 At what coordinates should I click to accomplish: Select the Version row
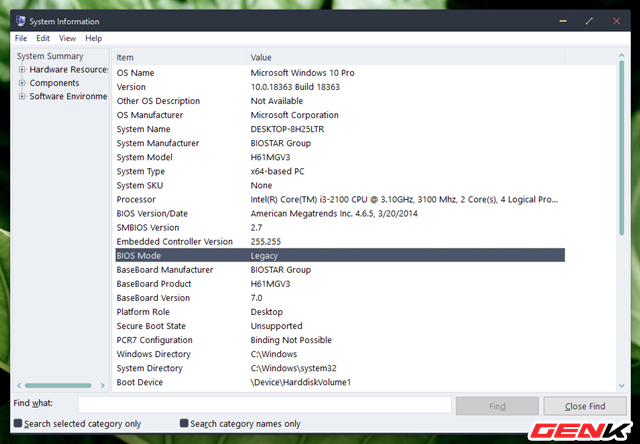340,87
